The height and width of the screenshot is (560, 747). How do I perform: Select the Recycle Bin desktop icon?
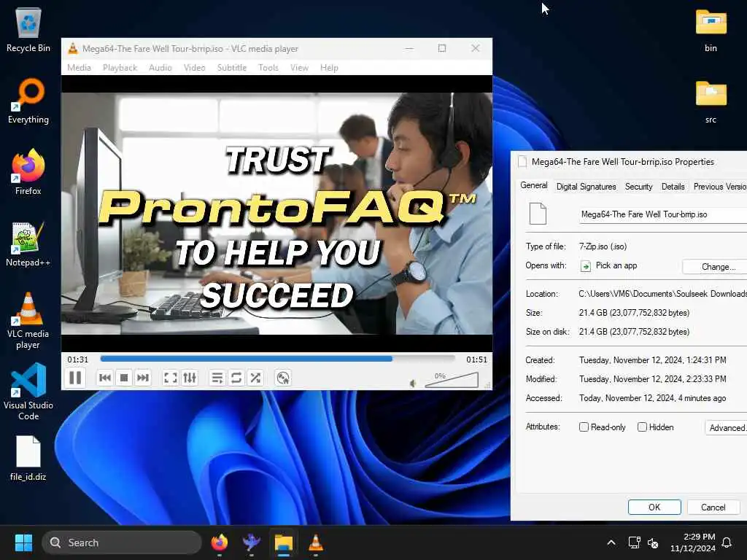click(28, 30)
